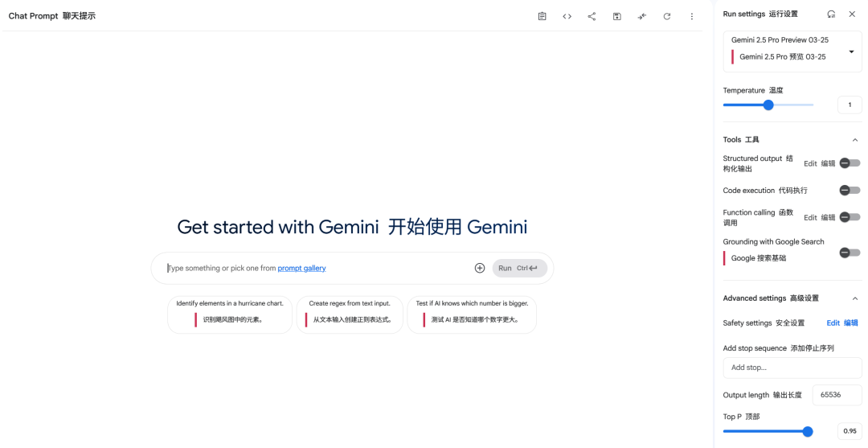
Task: Click the Output length field 65536
Action: pyautogui.click(x=837, y=395)
